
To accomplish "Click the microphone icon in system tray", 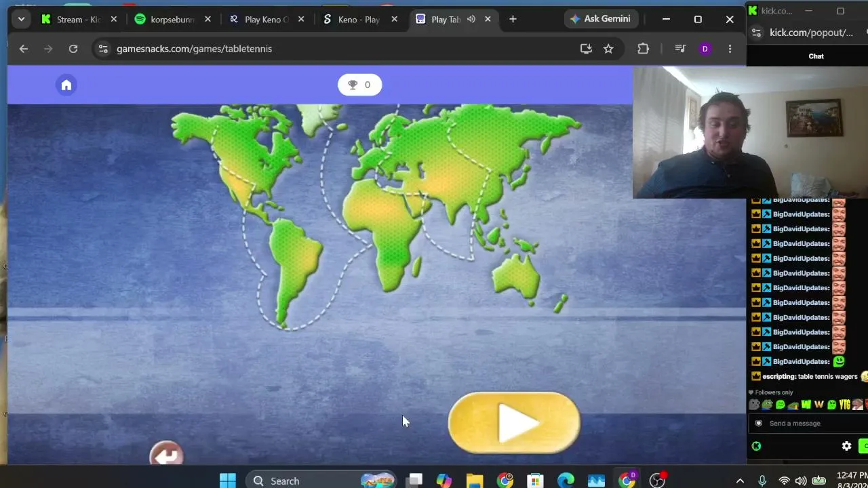I will click(x=762, y=481).
